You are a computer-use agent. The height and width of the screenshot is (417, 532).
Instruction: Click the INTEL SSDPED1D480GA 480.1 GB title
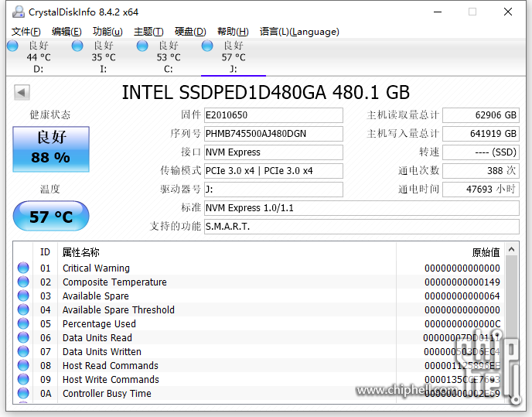click(266, 92)
